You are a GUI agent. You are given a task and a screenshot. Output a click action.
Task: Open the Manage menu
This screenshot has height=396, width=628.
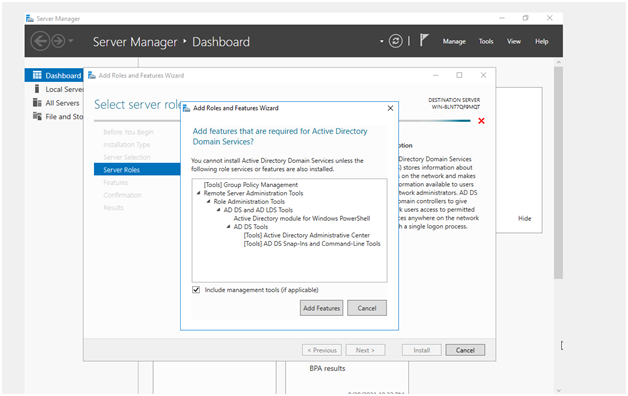click(x=454, y=41)
